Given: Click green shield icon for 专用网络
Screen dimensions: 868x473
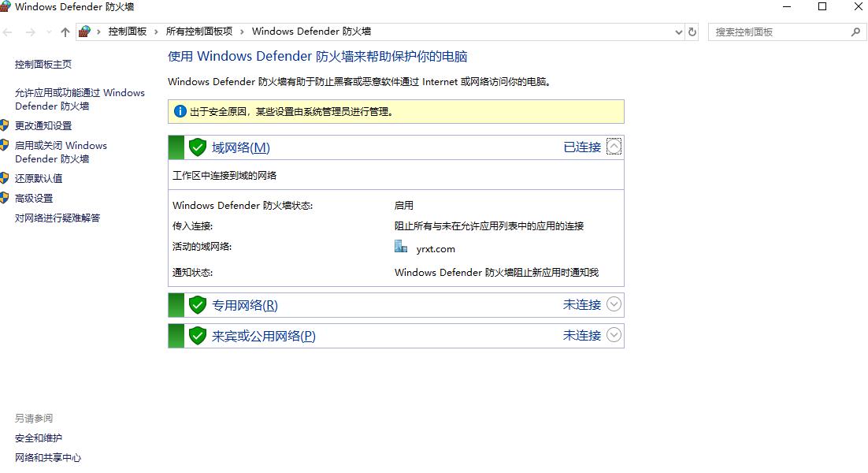Looking at the screenshot, I should [198, 304].
